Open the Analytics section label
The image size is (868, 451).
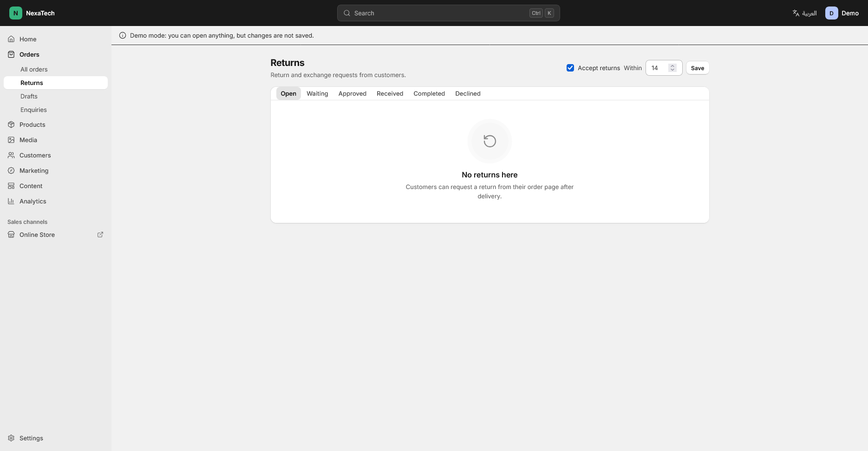click(x=33, y=201)
